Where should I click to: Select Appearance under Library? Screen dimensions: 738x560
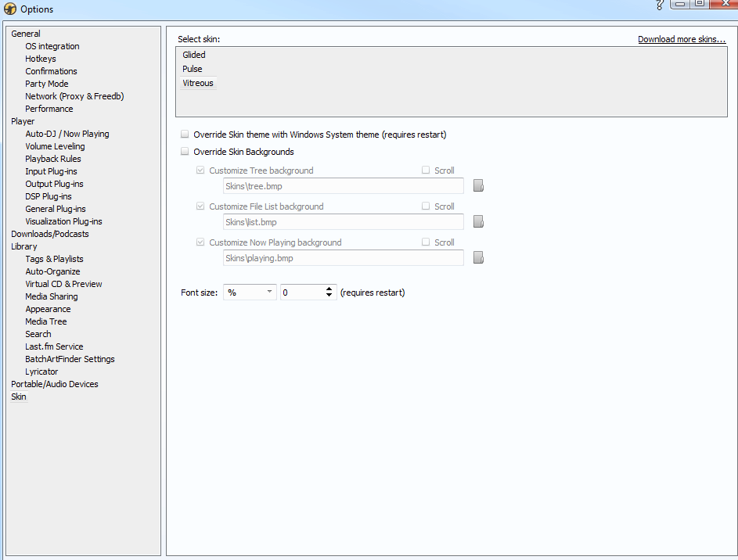coord(48,309)
